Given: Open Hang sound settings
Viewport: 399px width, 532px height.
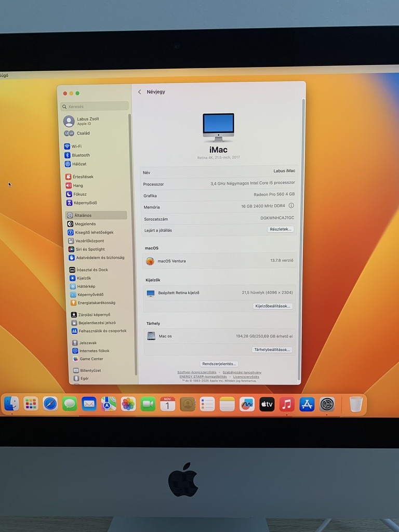Looking at the screenshot, I should [74, 185].
